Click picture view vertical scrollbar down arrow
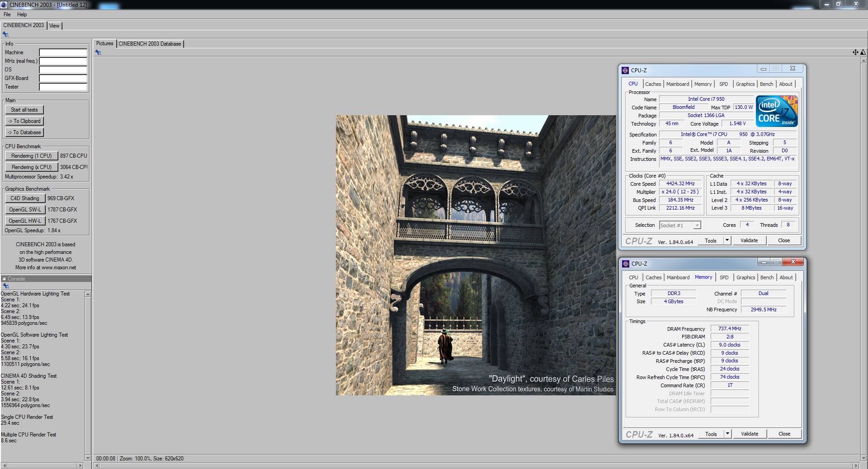The width and height of the screenshot is (868, 469). [x=864, y=458]
